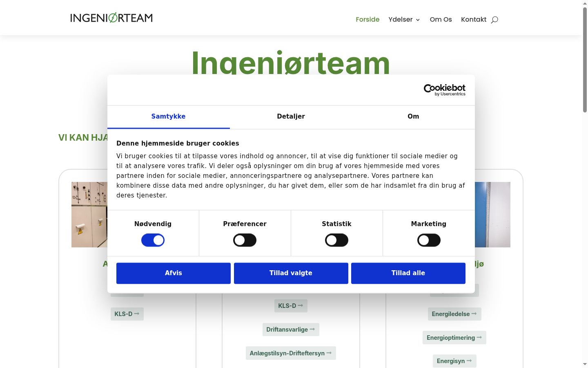Open the Energiledelse link
This screenshot has width=588, height=368.
(x=454, y=314)
